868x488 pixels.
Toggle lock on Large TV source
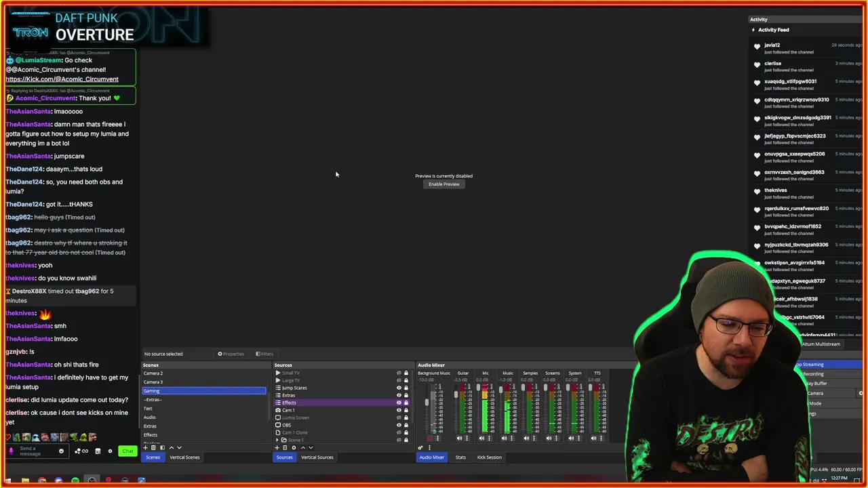pyautogui.click(x=406, y=380)
